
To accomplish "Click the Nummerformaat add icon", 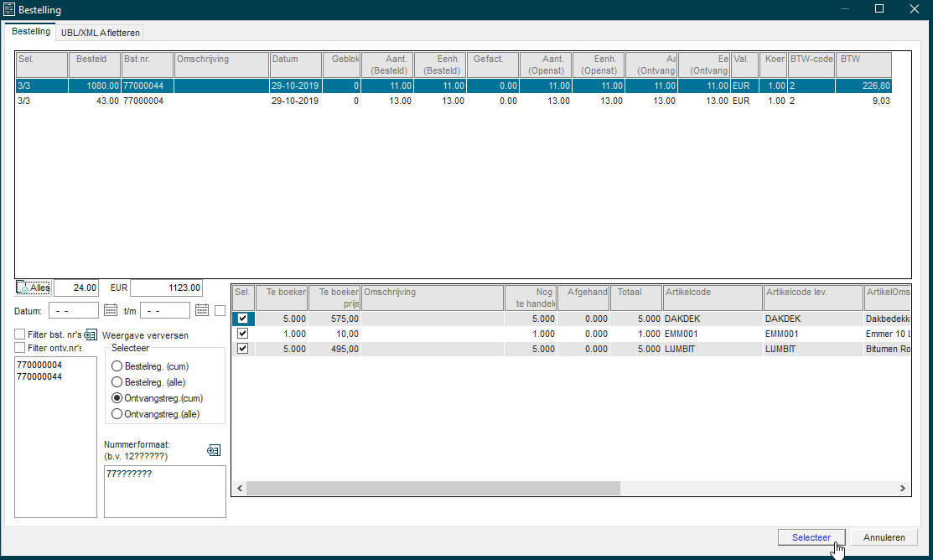I will (x=214, y=450).
